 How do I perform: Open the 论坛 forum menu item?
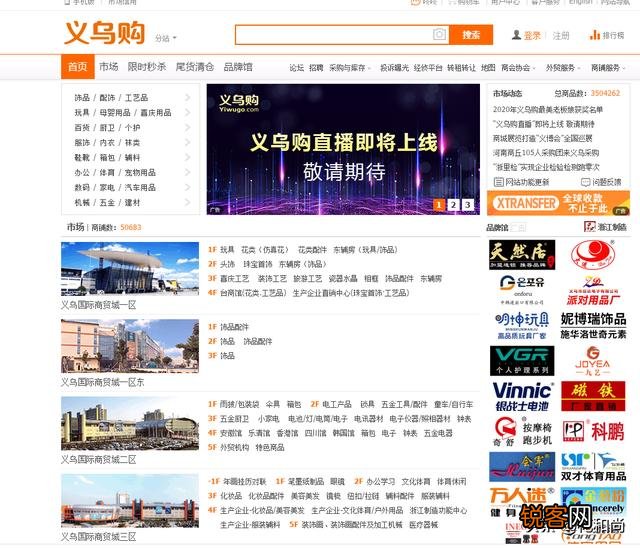pyautogui.click(x=296, y=68)
